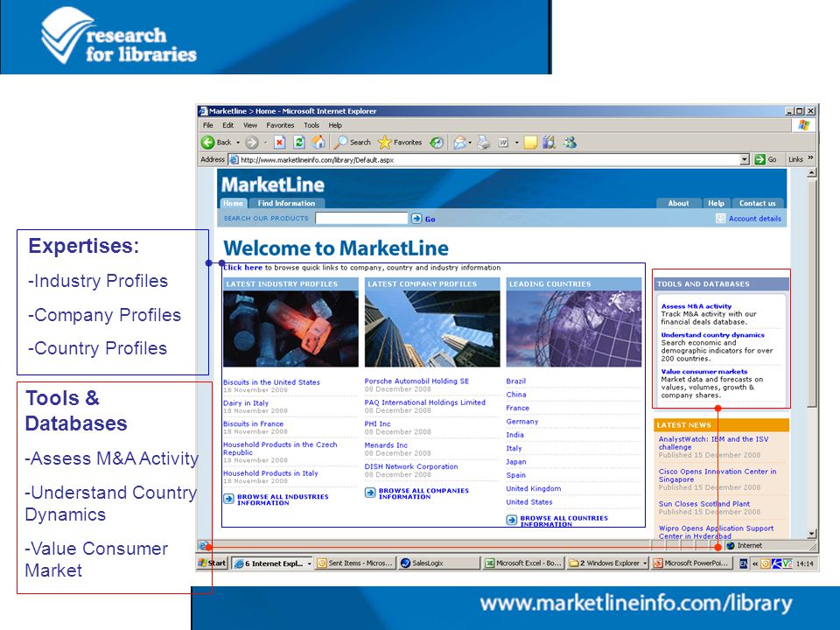
Task: Click the Latest Industry Profiles image
Action: coord(290,329)
